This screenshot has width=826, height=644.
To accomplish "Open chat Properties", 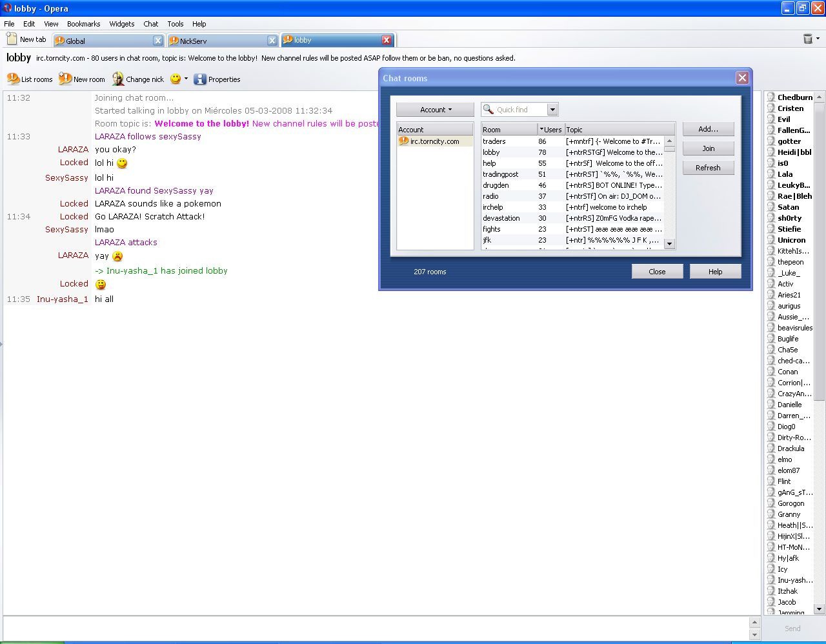I will coord(217,79).
